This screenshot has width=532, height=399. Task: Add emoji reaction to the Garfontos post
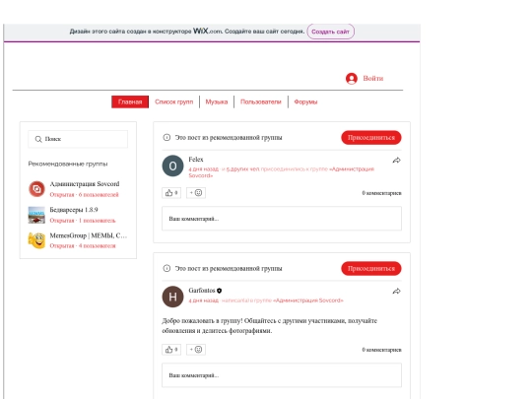click(x=196, y=350)
